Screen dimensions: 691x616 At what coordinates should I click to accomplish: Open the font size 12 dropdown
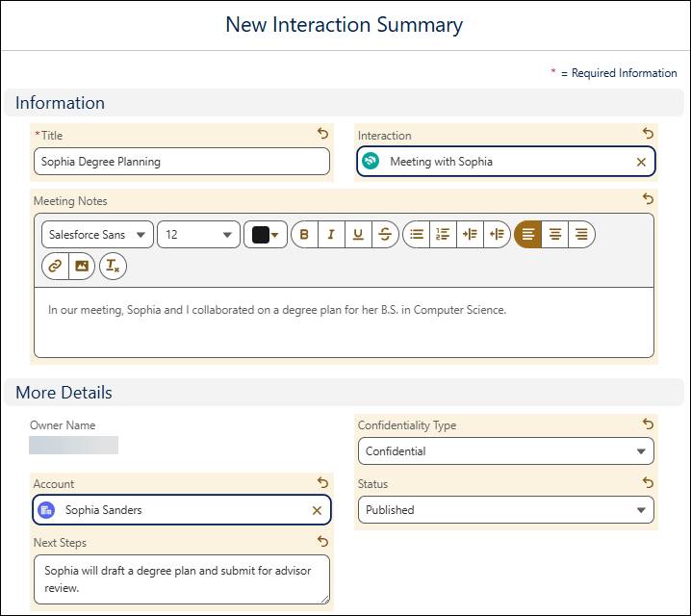[x=199, y=235]
